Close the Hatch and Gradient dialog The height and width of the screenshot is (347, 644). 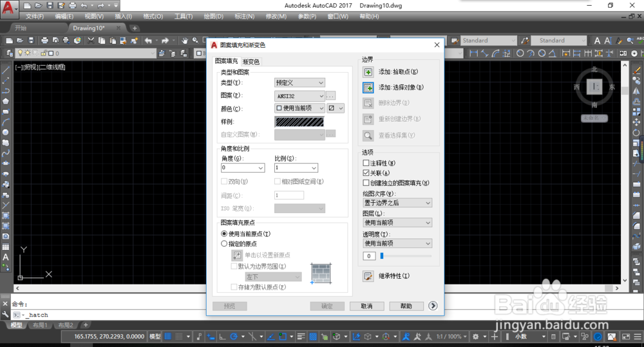point(437,45)
